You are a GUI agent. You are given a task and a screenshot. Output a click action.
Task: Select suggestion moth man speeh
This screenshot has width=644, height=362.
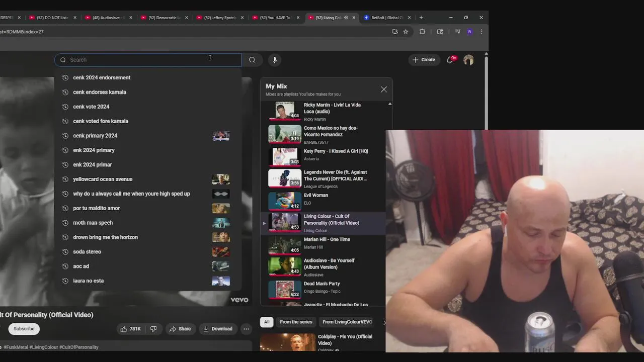[148, 223]
